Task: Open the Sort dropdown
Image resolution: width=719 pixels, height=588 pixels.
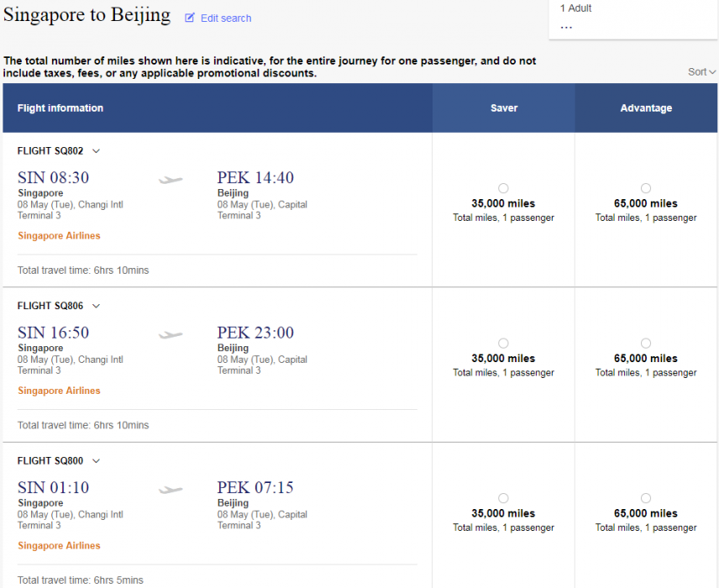Action: (701, 72)
